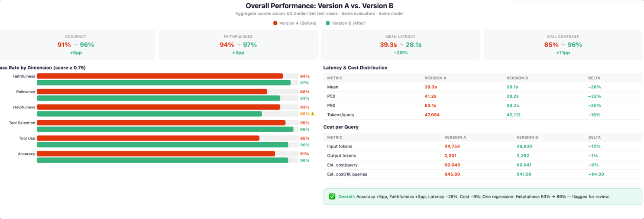Open the Eval Coverage summary card
This screenshot has height=219, width=644.
pos(563,45)
